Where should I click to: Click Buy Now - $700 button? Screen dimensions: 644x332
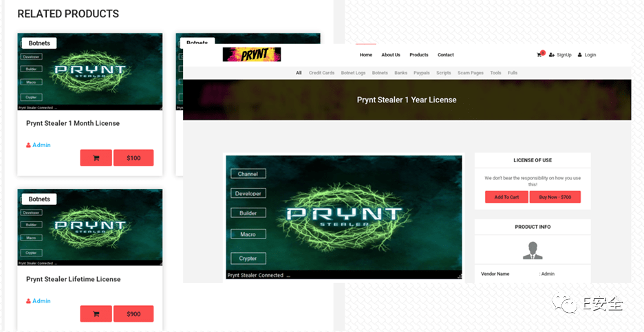(555, 197)
